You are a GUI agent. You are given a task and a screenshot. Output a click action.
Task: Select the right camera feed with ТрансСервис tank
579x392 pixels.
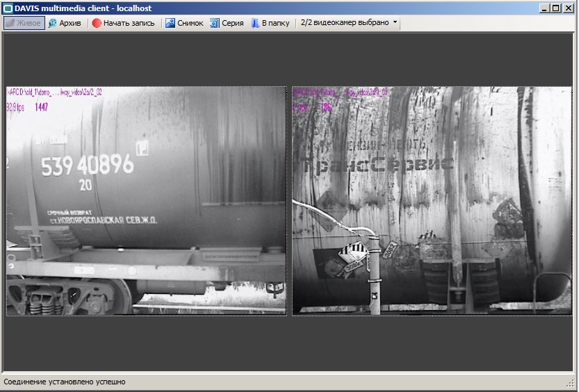[432, 201]
